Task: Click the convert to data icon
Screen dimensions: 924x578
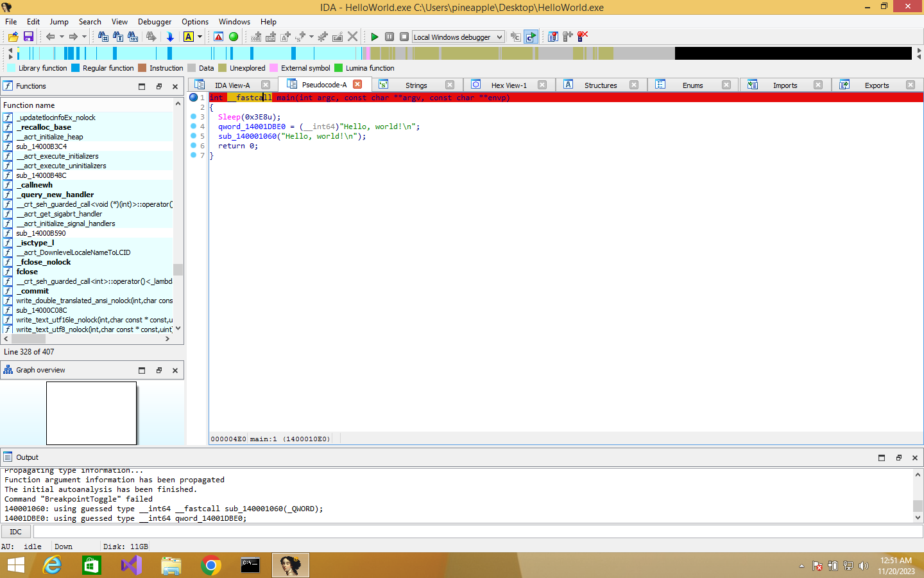Action: click(271, 37)
